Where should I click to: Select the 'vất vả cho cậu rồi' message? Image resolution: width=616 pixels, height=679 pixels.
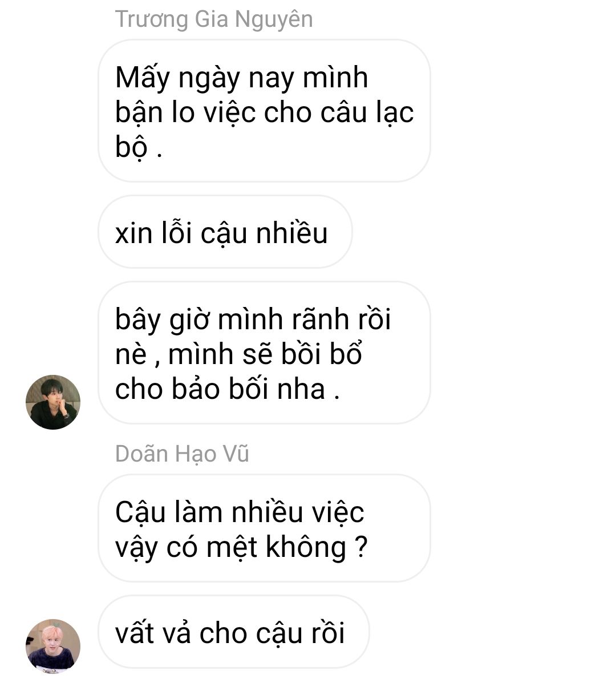pyautogui.click(x=234, y=632)
